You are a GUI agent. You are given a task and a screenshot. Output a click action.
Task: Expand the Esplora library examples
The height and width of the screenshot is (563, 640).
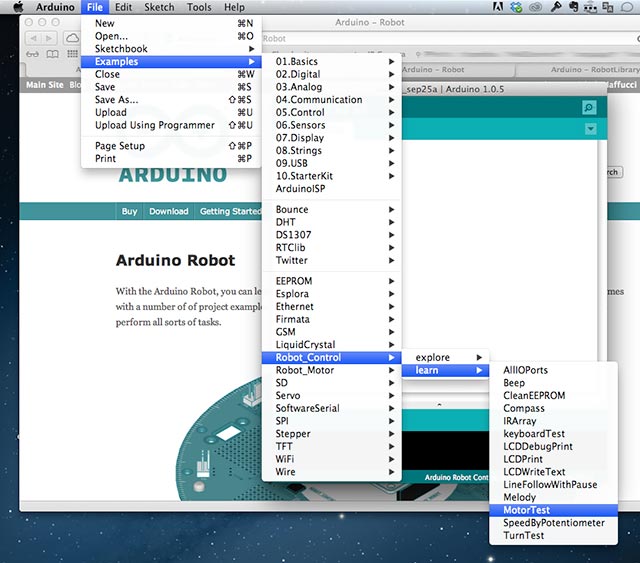click(x=331, y=294)
